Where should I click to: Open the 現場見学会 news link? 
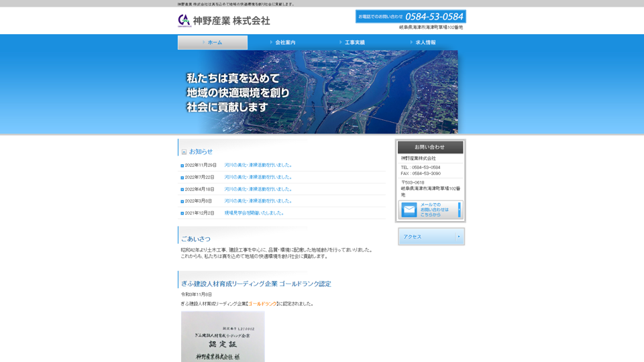(x=254, y=213)
